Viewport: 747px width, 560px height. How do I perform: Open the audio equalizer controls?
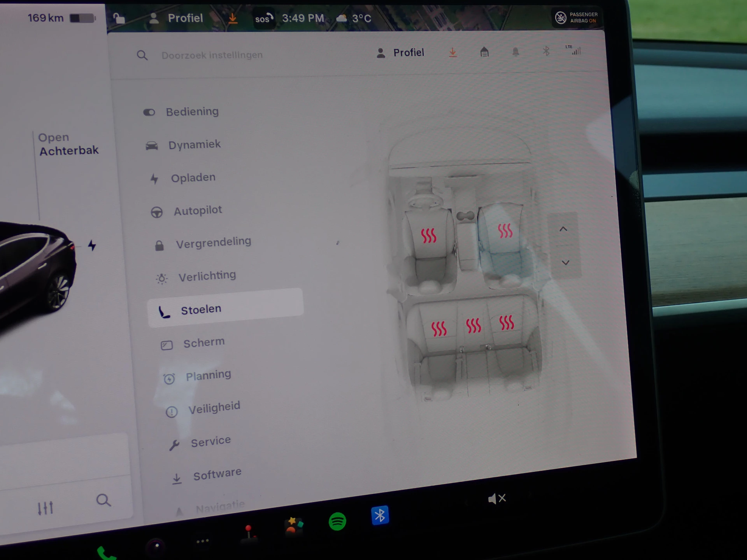tap(46, 507)
